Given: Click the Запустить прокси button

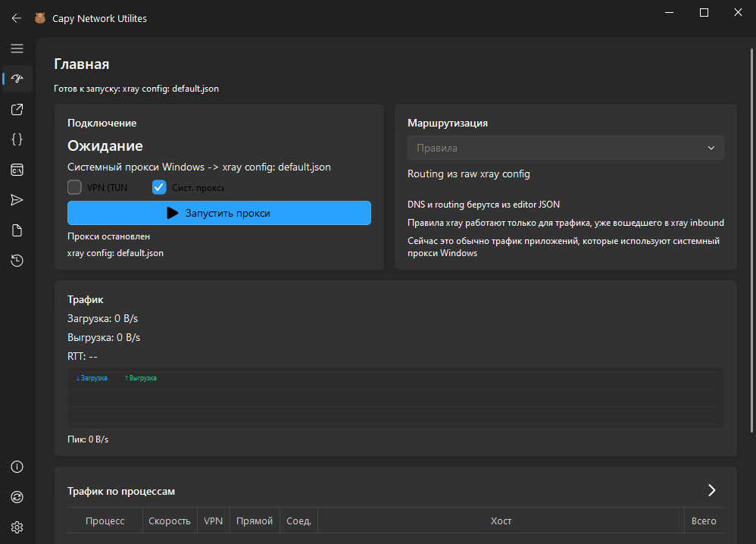Looking at the screenshot, I should point(220,213).
